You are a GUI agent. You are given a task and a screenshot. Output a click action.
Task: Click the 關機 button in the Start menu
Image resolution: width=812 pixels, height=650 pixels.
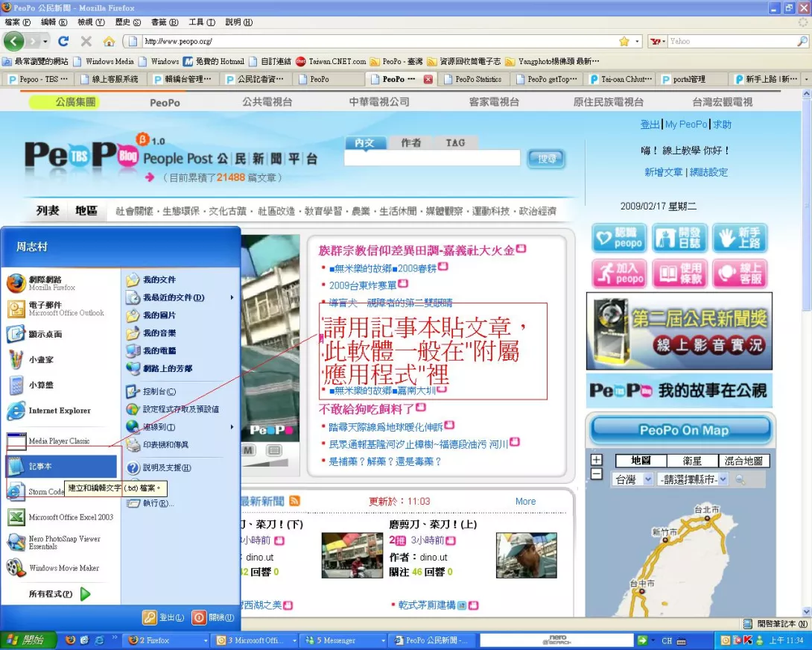coord(213,617)
